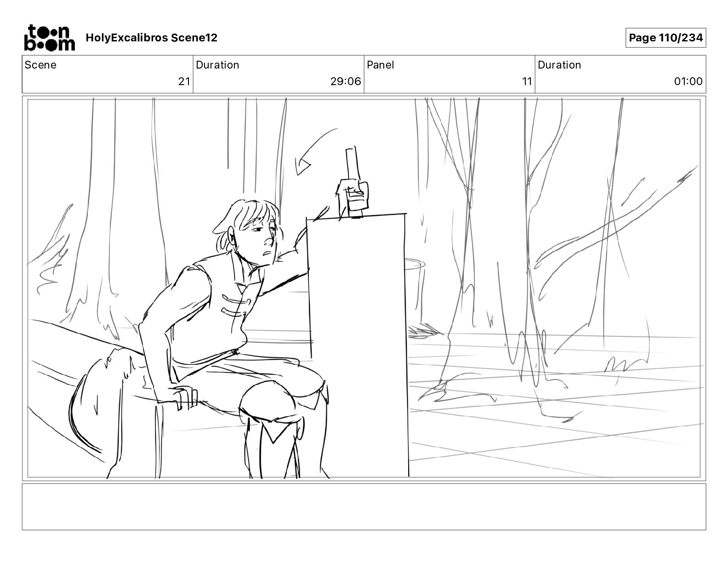Click the Page 110/234 indicator
The image size is (728, 563).
[665, 38]
